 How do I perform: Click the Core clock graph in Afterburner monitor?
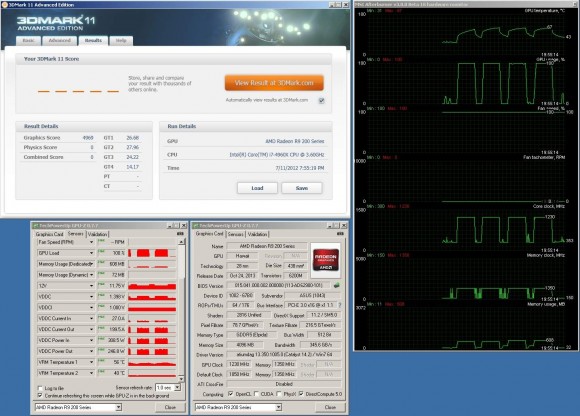pos(466,230)
